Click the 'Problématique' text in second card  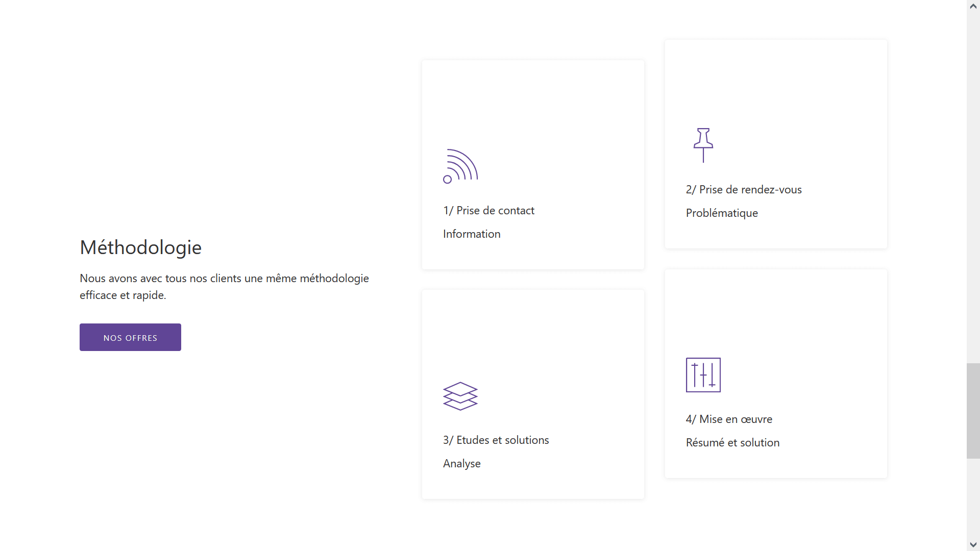click(721, 213)
